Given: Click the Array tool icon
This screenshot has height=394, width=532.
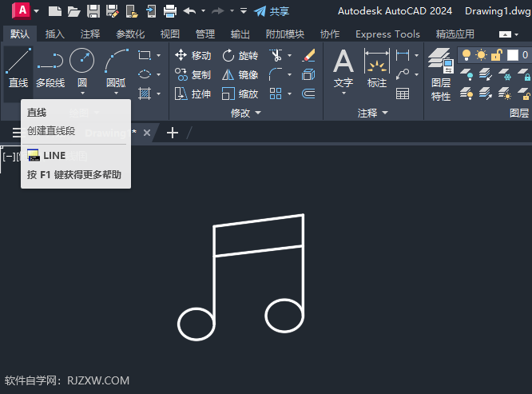Looking at the screenshot, I should point(276,94).
